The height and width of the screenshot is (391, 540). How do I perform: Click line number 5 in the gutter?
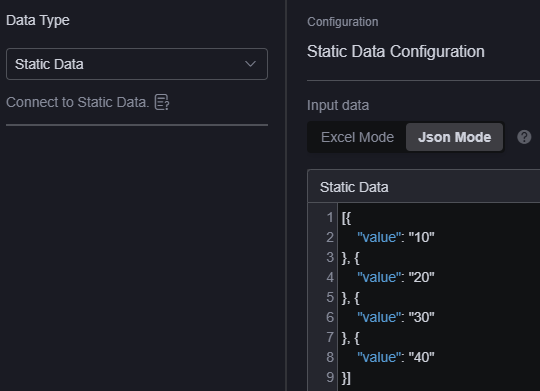330,297
